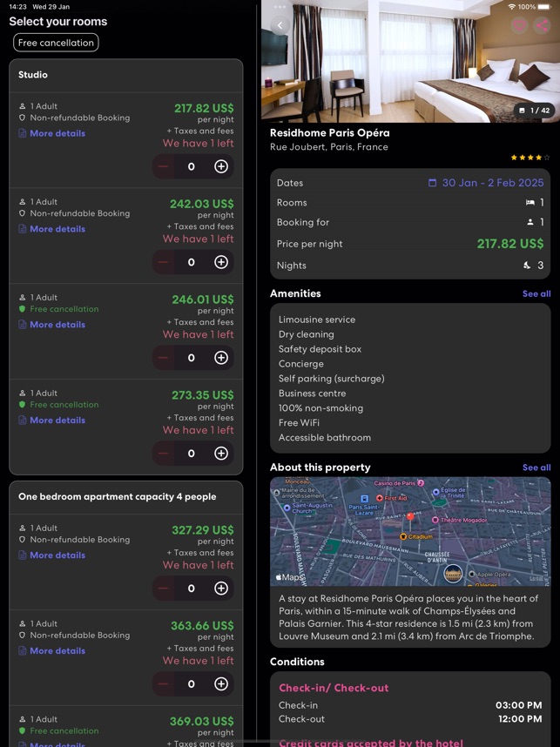Tap the four-star hotel rating
The height and width of the screenshot is (747, 560).
[x=530, y=158]
